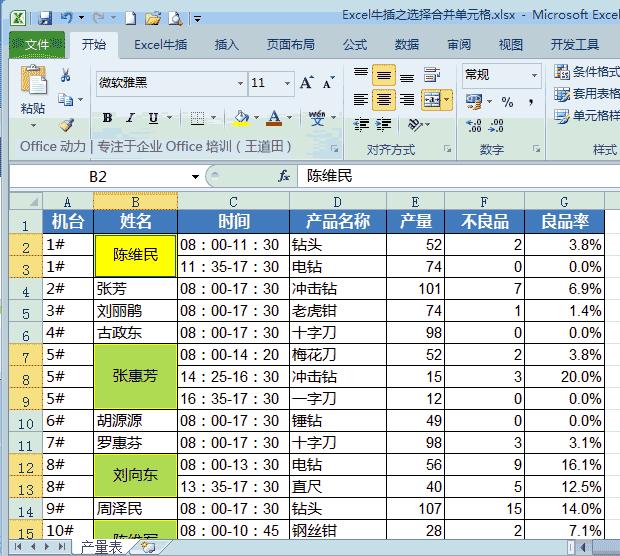Open the 文件 File tab
The height and width of the screenshot is (556, 620).
pyautogui.click(x=37, y=44)
